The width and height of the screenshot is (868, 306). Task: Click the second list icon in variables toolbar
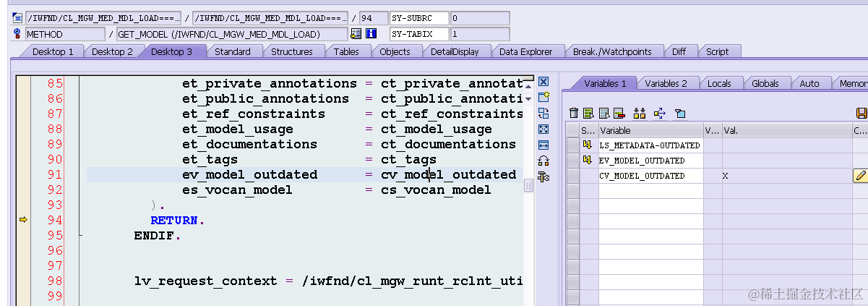click(x=603, y=113)
